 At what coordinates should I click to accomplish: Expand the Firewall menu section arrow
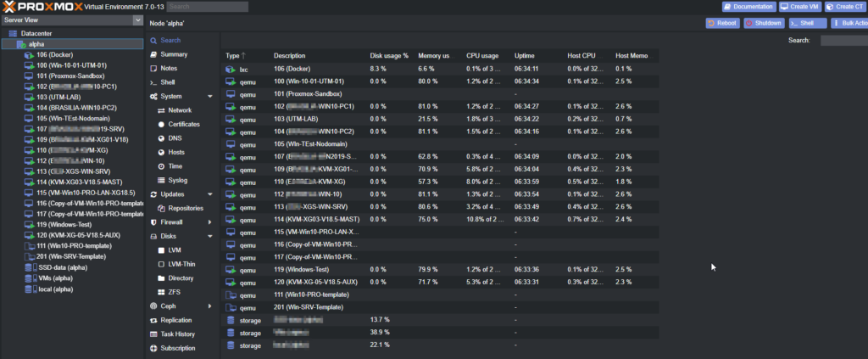[210, 222]
